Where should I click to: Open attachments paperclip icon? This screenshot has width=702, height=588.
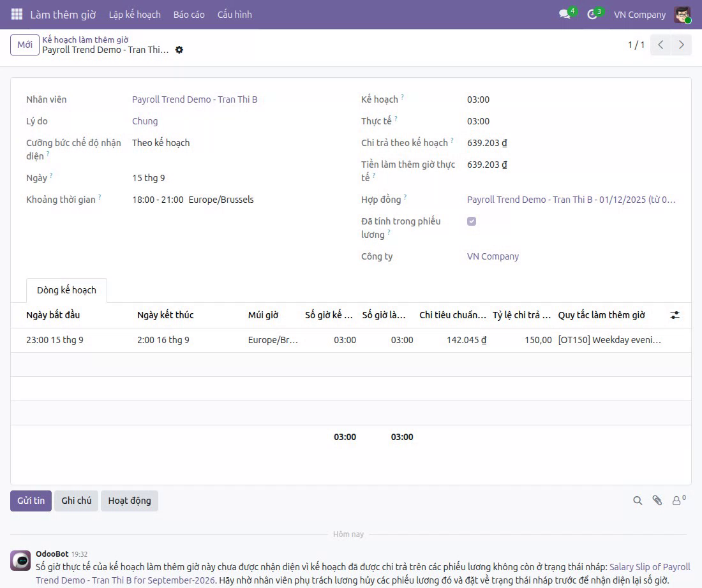657,501
